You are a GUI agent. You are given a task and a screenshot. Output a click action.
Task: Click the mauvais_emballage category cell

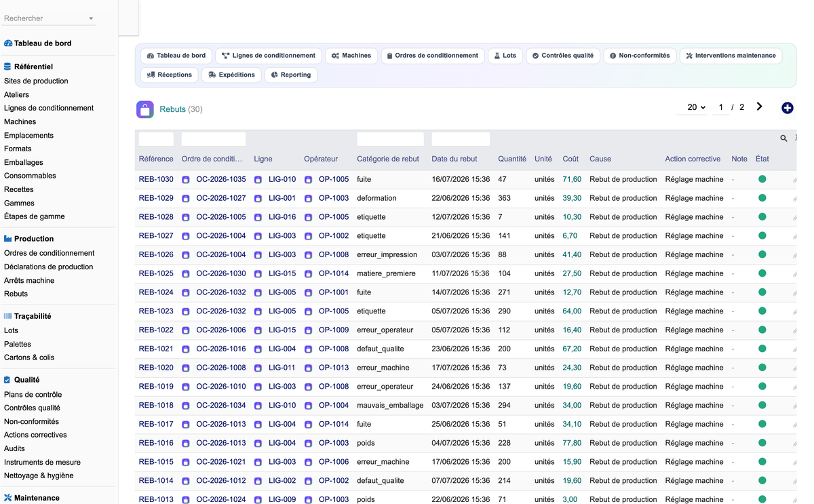click(390, 406)
